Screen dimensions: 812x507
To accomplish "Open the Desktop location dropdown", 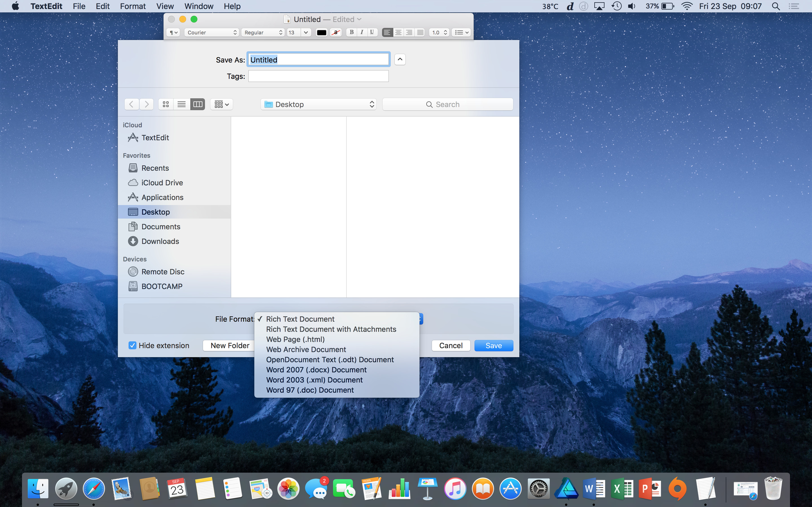I will coord(319,104).
